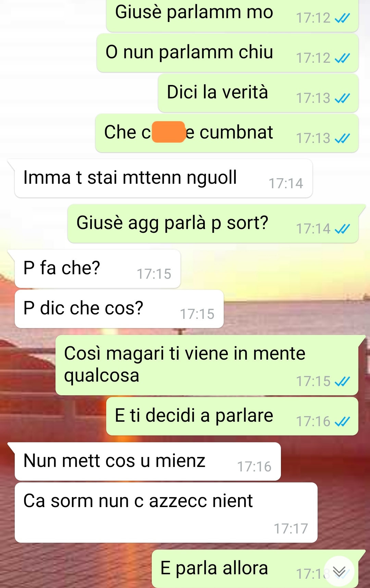370x588 pixels.
Task: Tap the scroll-to-bottom double chevron button
Action: 339,571
